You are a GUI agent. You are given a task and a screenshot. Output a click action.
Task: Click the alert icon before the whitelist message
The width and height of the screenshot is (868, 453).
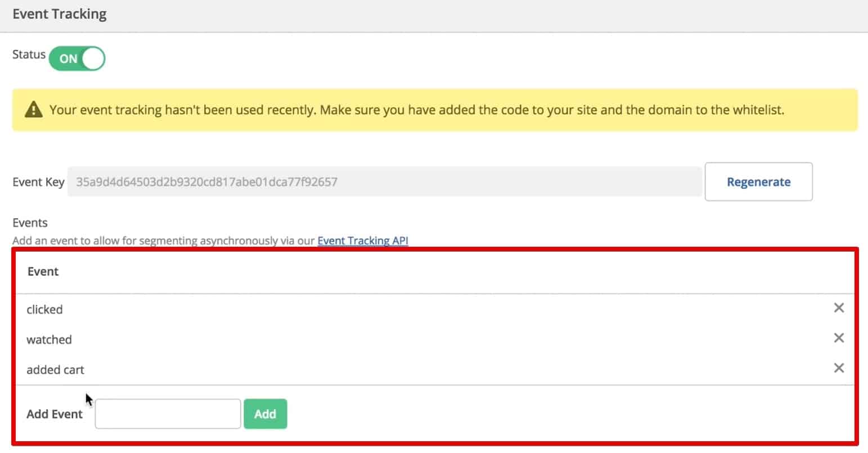coord(34,110)
